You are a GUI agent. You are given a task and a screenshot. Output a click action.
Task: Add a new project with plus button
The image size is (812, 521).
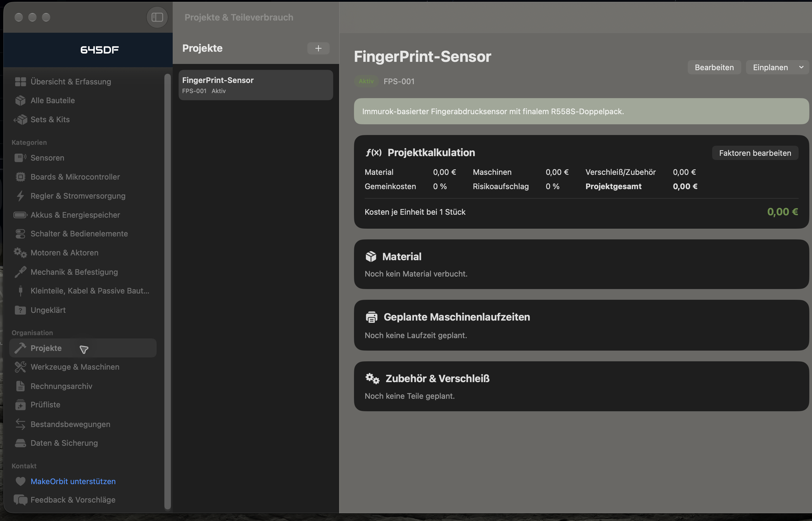pos(318,48)
